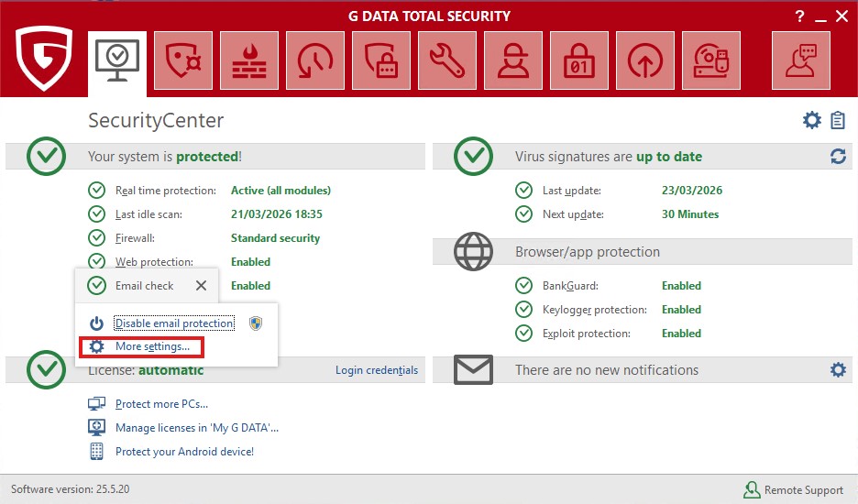The image size is (858, 504).
Task: Click the Browser/app protection globe icon
Action: pyautogui.click(x=473, y=252)
